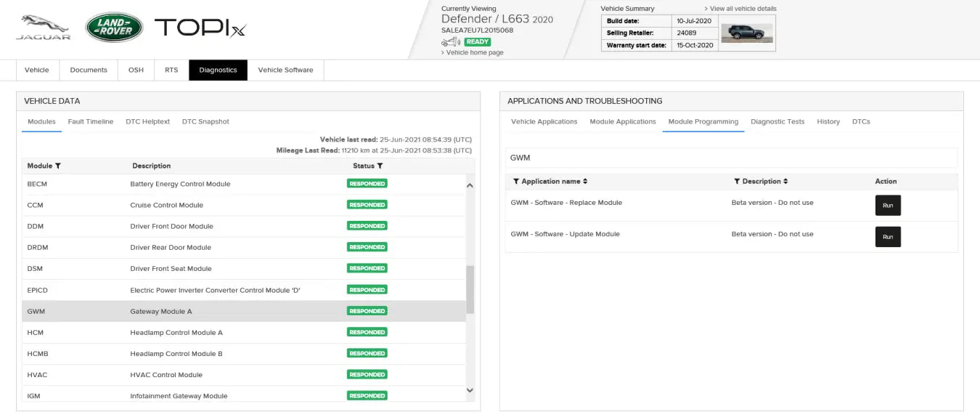
Task: Click the Application name filter funnel
Action: [x=516, y=182]
